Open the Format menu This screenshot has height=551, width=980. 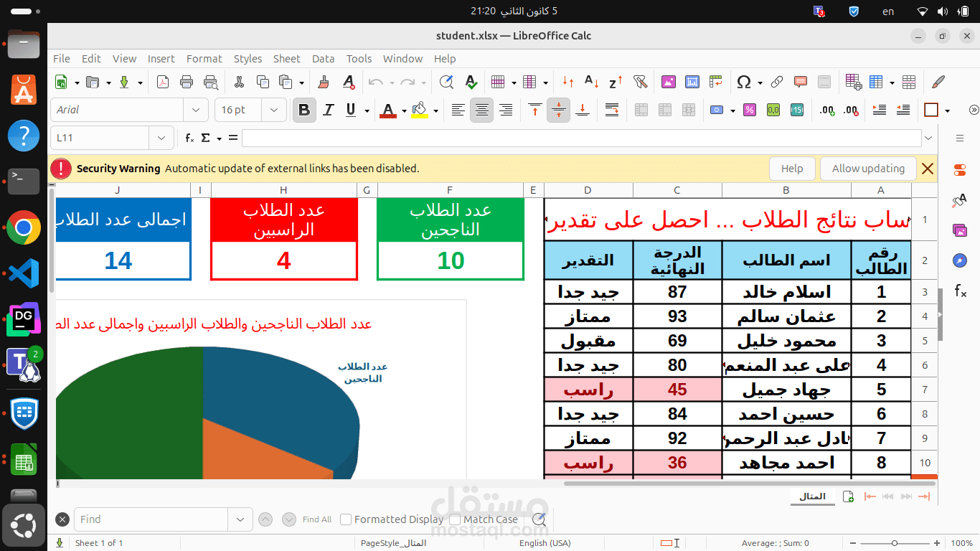tap(204, 59)
